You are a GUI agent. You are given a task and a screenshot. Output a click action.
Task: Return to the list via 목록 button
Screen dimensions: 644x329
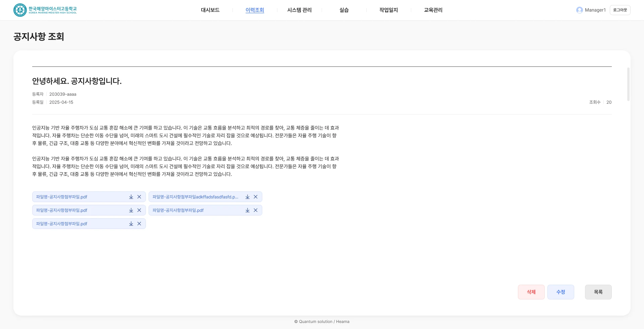(x=598, y=292)
